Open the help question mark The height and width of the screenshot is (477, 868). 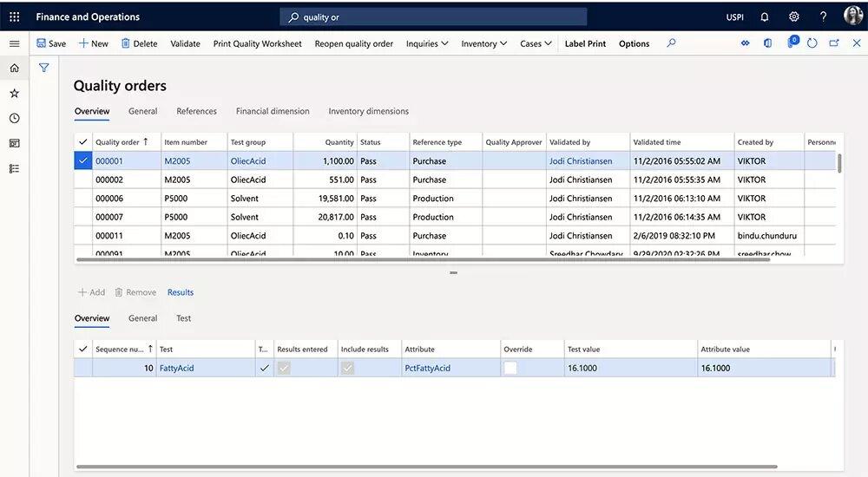coord(823,16)
